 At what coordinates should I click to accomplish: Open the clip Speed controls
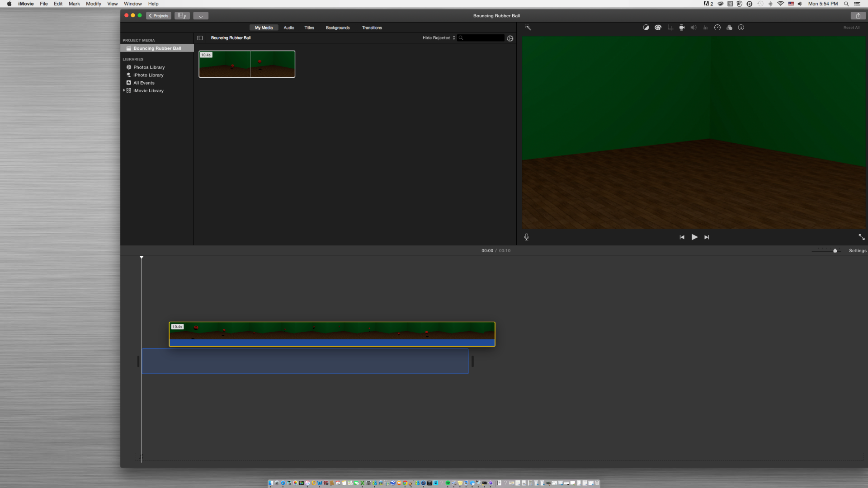717,28
